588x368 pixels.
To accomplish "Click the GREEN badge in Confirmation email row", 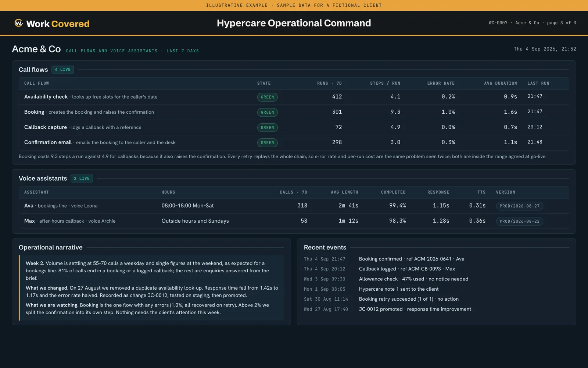I will tap(268, 143).
